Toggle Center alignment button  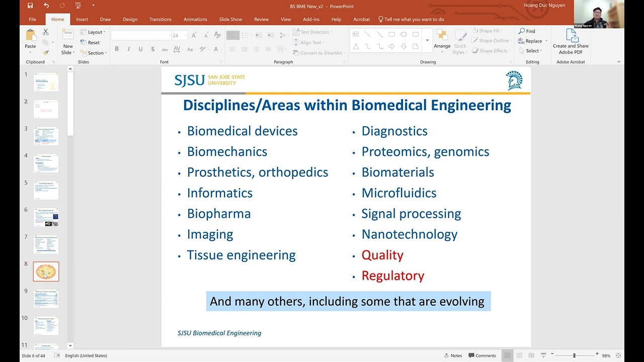click(245, 49)
